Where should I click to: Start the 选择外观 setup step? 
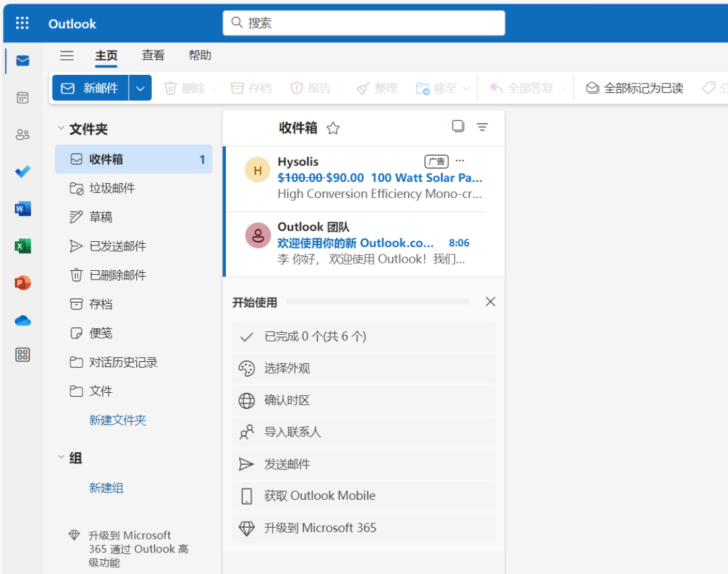coord(364,369)
